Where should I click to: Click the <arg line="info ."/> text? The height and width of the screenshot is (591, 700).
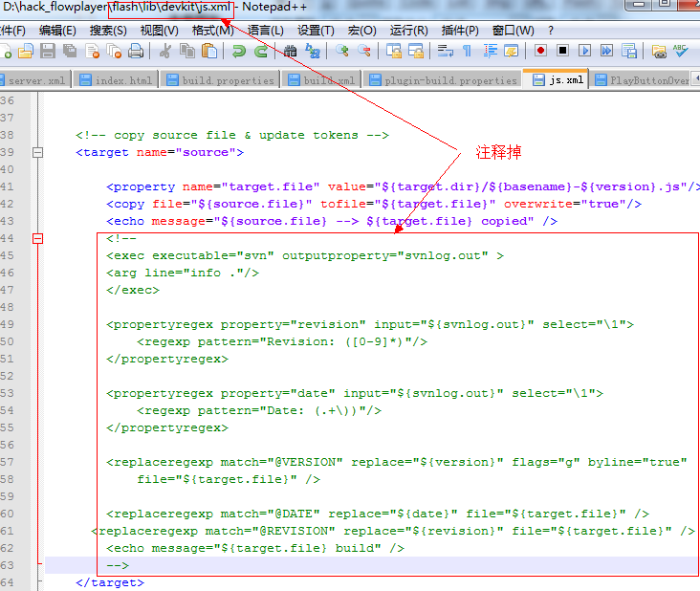(183, 273)
